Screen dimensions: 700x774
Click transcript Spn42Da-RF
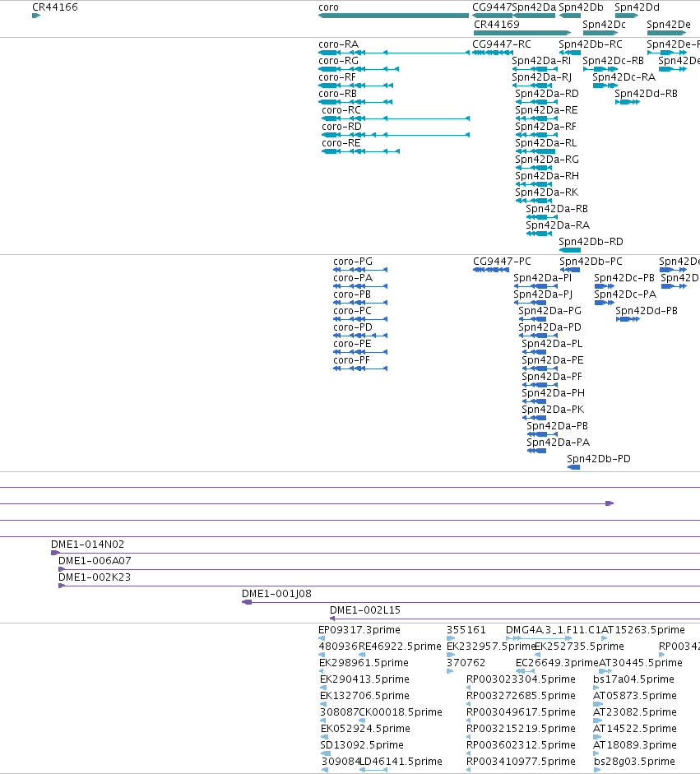tap(545, 127)
